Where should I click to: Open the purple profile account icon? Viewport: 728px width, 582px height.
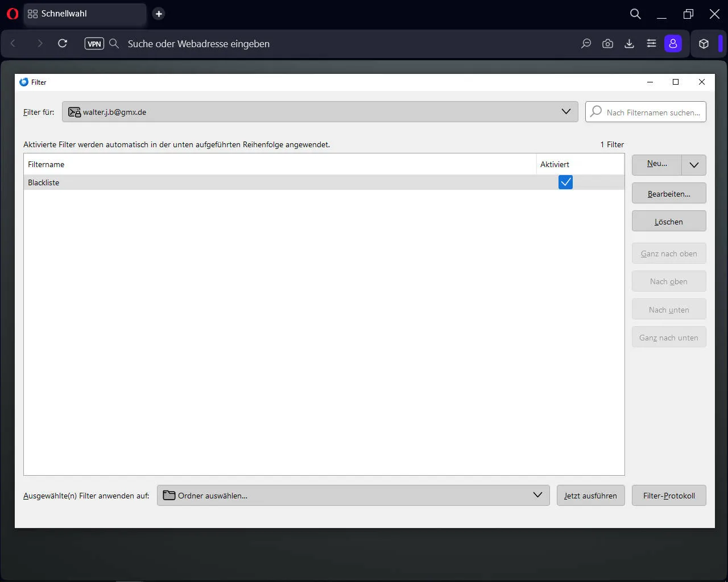(673, 44)
